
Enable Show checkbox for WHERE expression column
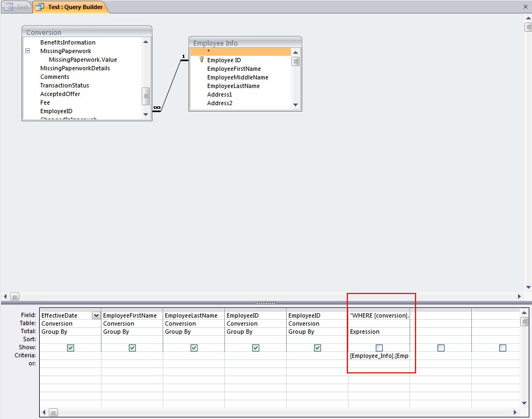click(x=379, y=348)
